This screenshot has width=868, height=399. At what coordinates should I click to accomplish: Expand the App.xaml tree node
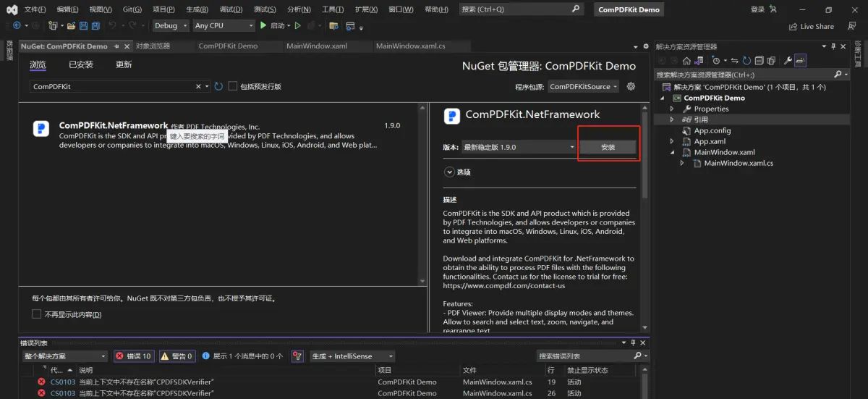point(672,141)
